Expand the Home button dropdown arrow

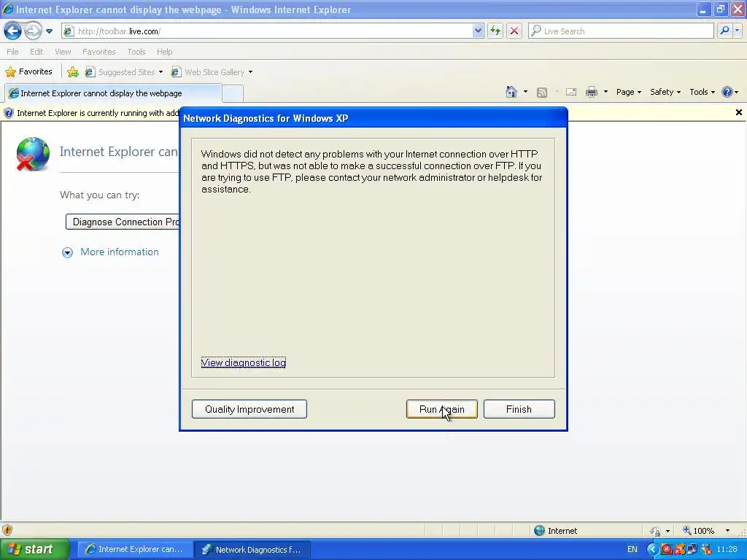click(x=525, y=92)
